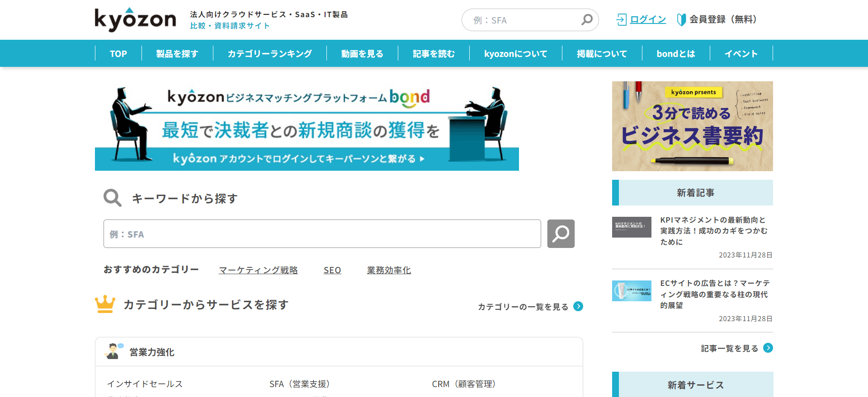Click arrow icon next to 記事一覧を見る

point(768,348)
